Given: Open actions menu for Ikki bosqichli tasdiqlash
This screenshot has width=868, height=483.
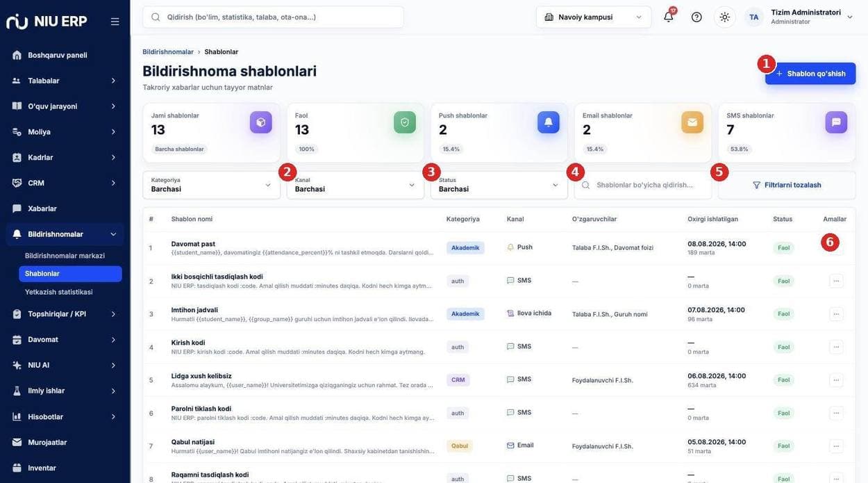Looking at the screenshot, I should coord(836,281).
